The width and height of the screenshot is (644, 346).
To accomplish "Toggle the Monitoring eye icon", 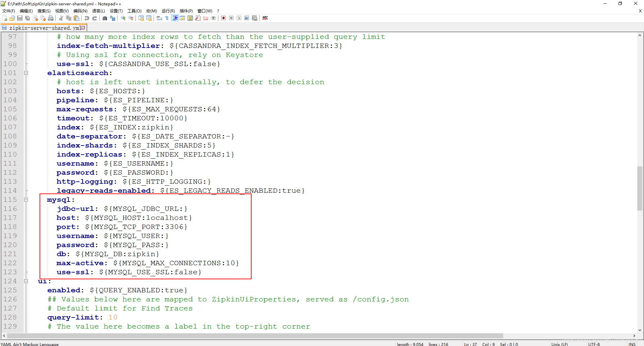I will tap(213, 18).
